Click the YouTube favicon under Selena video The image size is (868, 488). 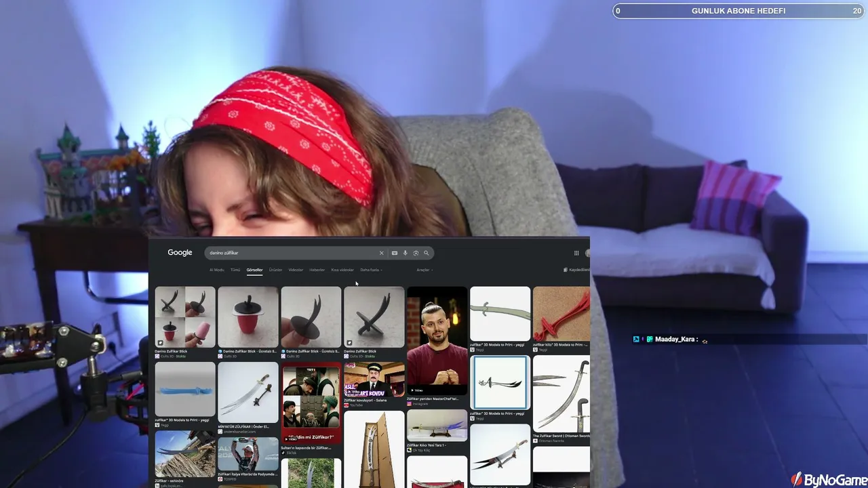(x=346, y=405)
